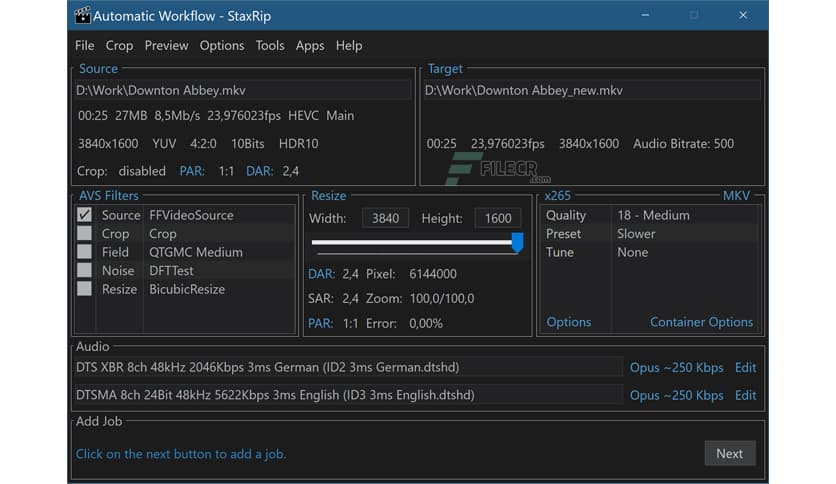836x484 pixels.
Task: Open the MKV container selector
Action: tap(737, 196)
